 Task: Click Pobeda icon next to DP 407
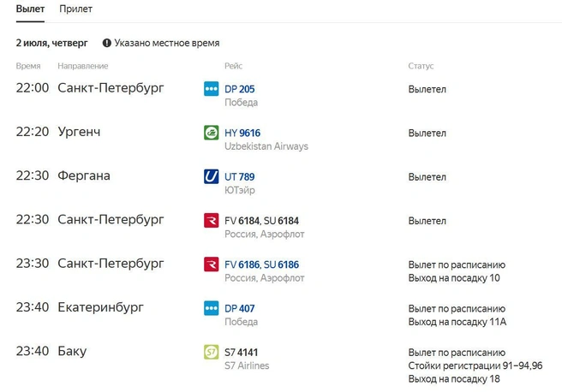coord(211,308)
